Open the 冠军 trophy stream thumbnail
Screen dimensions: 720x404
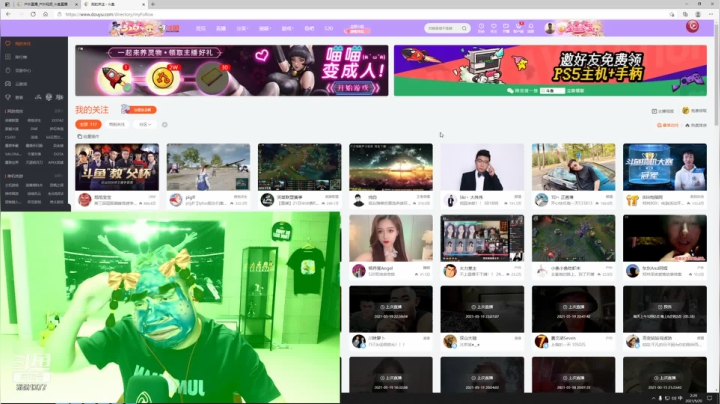pyautogui.click(x=665, y=167)
